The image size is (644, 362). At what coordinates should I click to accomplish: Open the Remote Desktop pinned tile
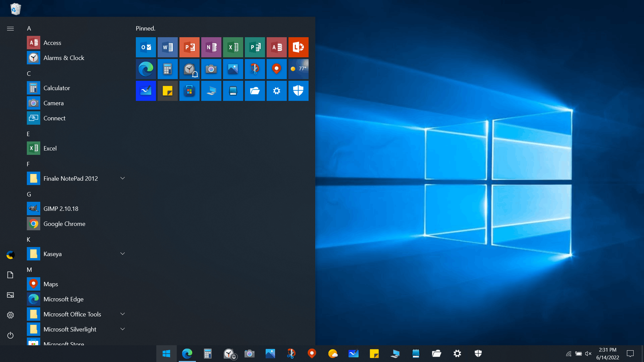click(x=211, y=91)
